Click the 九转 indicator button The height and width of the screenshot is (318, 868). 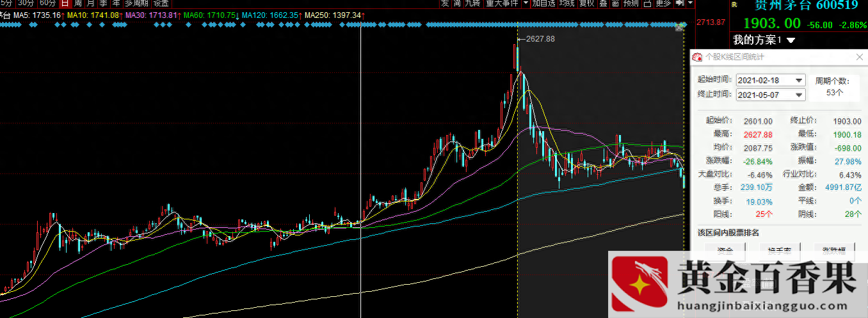(472, 3)
